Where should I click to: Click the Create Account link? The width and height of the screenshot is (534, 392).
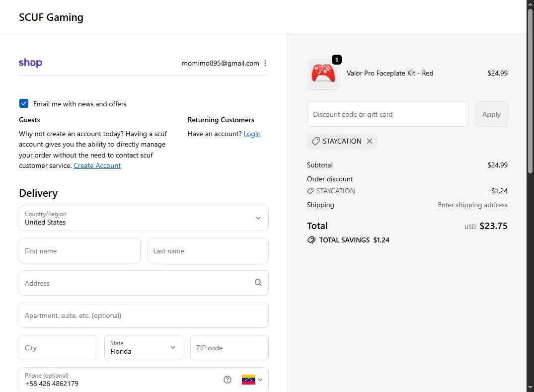(97, 165)
